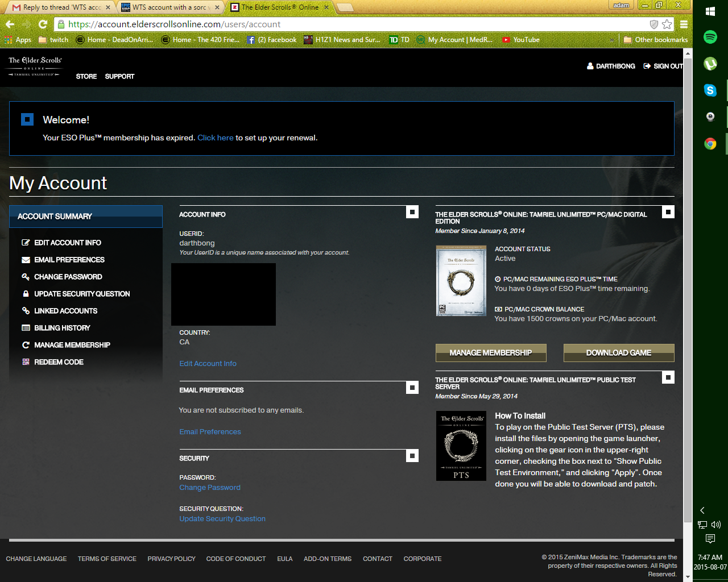Open CODE OF CONDUCT footer link
728x582 pixels.
coord(236,559)
